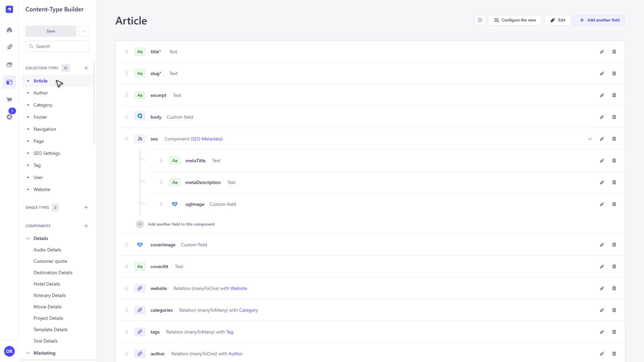Edit the author relation pencil icon
Viewport: 644px width, 362px height.
[602, 354]
